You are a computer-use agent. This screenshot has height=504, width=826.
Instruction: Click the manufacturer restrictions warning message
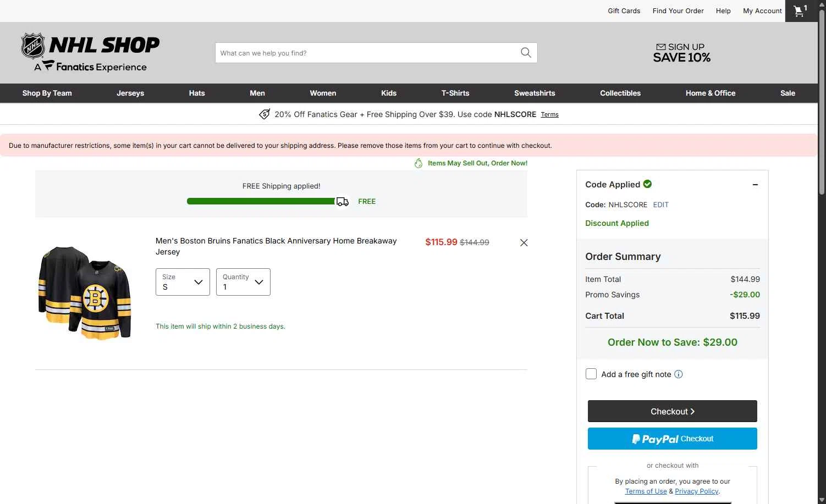pyautogui.click(x=280, y=146)
